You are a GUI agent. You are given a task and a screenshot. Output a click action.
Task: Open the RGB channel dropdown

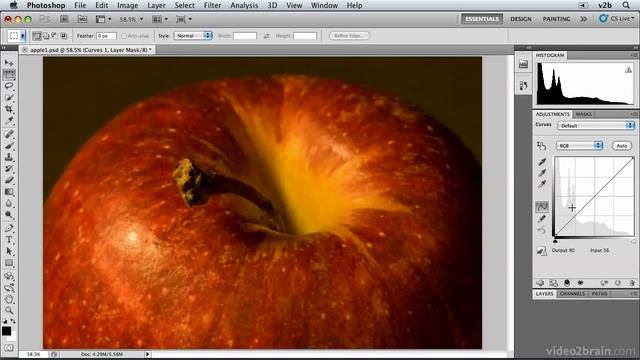pyautogui.click(x=579, y=146)
